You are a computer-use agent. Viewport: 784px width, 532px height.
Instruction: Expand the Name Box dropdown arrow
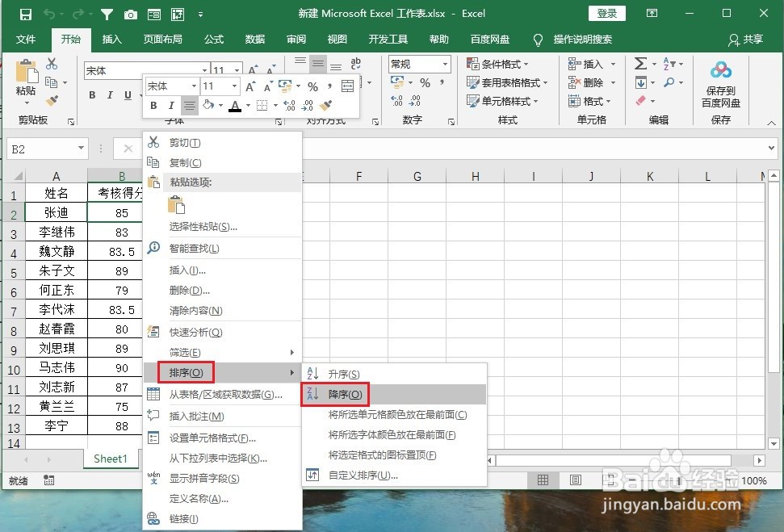(81, 149)
